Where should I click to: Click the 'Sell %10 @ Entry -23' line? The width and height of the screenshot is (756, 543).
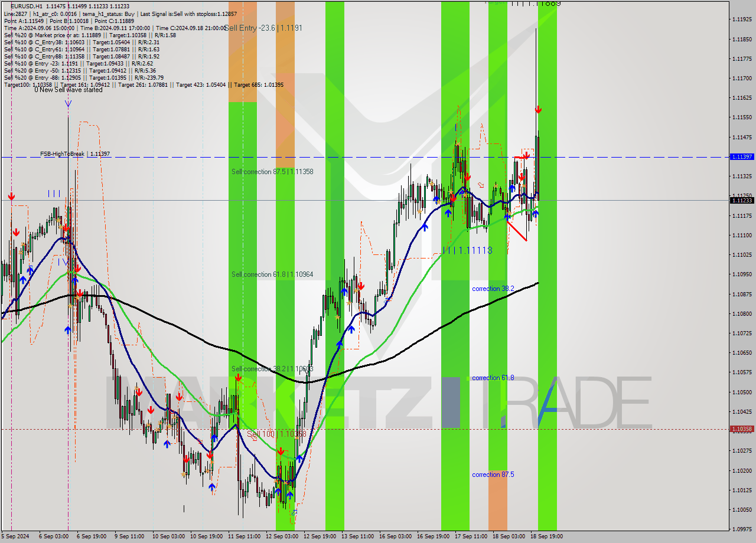coord(79,63)
